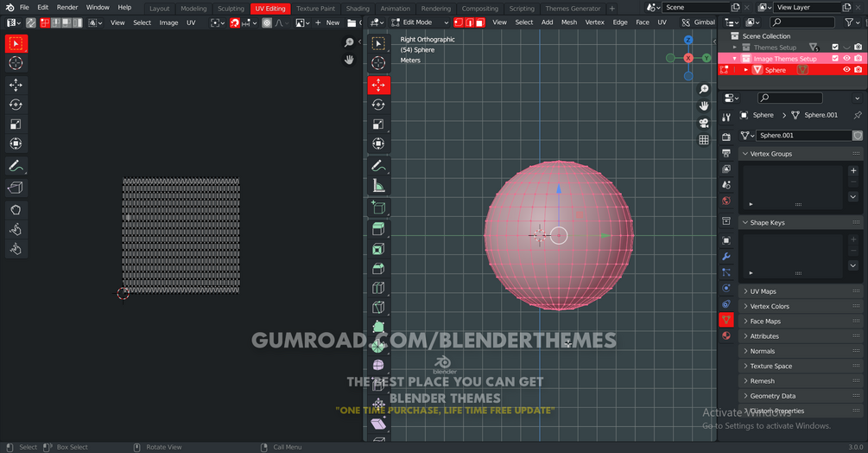Image resolution: width=868 pixels, height=453 pixels.
Task: Select the Inset Faces tool
Action: tap(378, 249)
